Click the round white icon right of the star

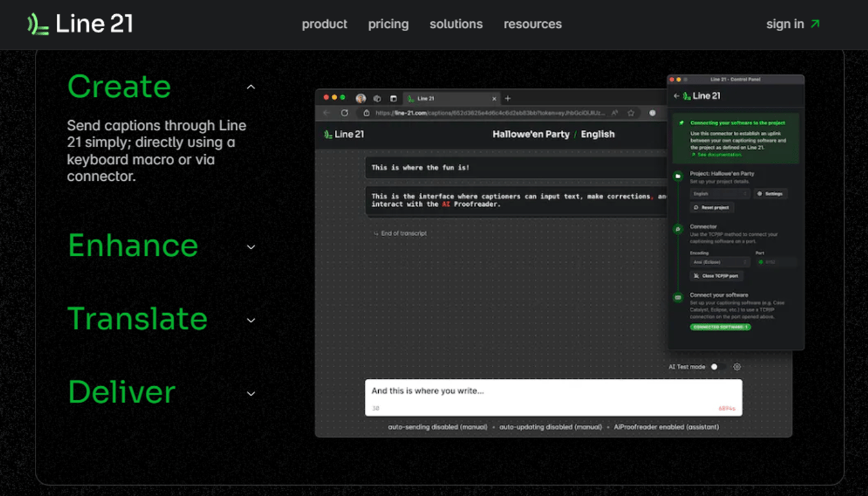click(x=652, y=113)
